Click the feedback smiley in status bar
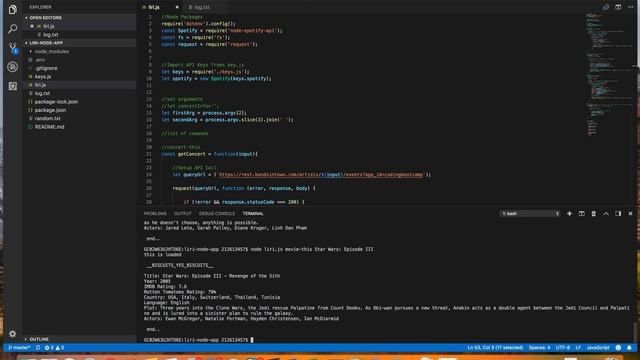Image resolution: width=640 pixels, height=360 pixels. coord(618,348)
